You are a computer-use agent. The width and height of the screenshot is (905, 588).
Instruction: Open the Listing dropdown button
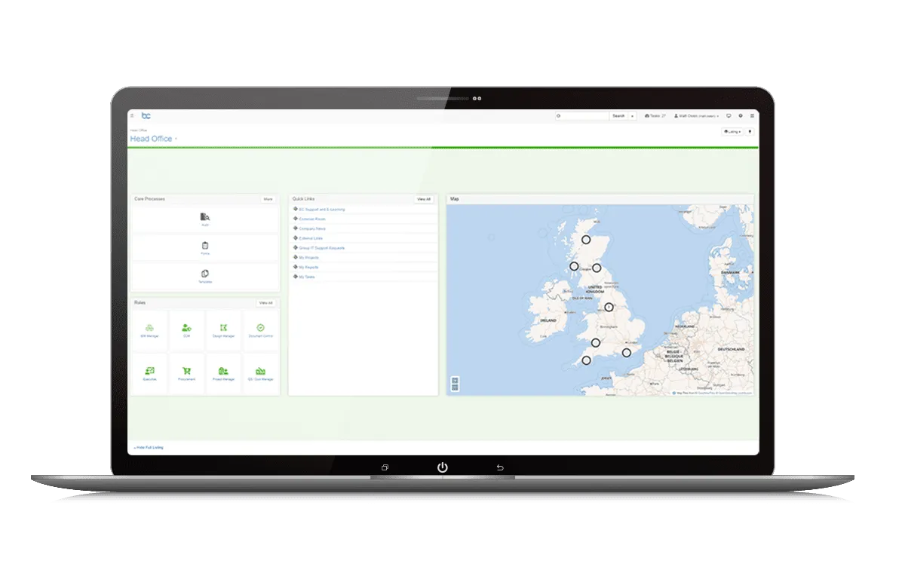tap(732, 131)
